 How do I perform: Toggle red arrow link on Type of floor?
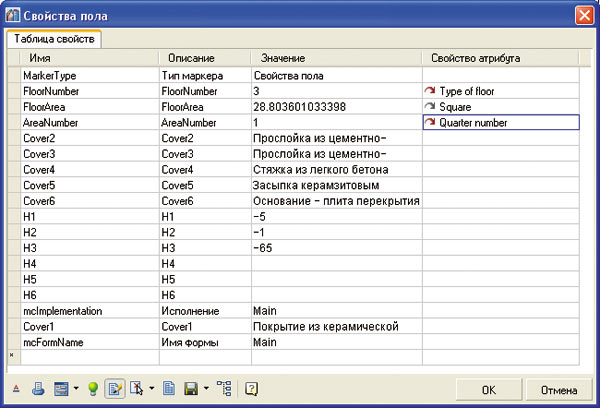(x=431, y=91)
